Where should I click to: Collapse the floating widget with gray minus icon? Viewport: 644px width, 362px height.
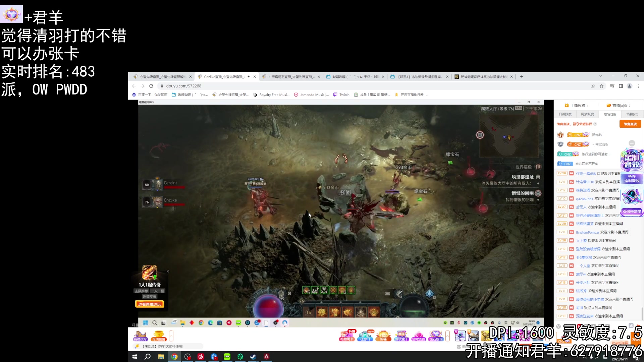tap(632, 143)
